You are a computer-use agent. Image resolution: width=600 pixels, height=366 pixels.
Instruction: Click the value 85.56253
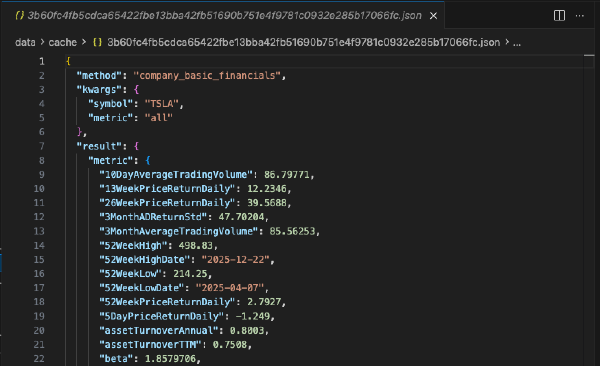coord(292,231)
